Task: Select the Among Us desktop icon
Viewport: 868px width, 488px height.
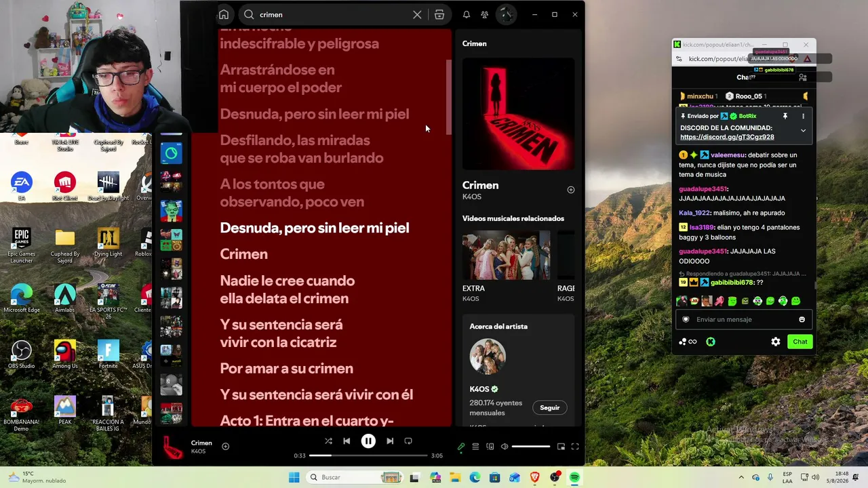Action: tap(65, 354)
